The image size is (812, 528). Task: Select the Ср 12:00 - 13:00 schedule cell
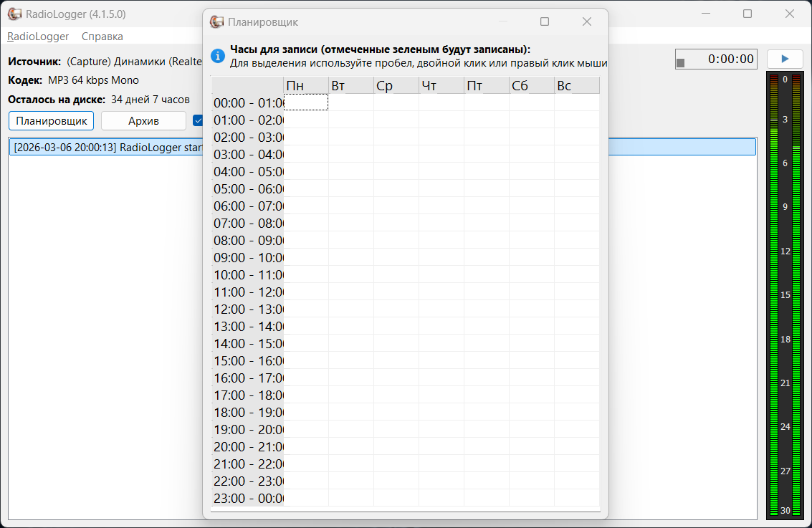[x=396, y=309]
